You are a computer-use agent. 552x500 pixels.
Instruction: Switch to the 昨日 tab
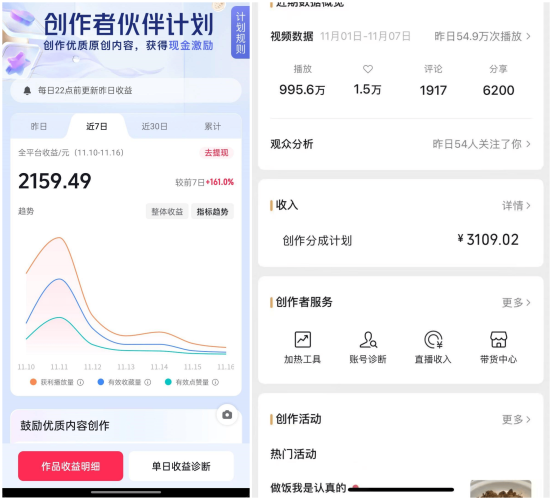pos(39,126)
